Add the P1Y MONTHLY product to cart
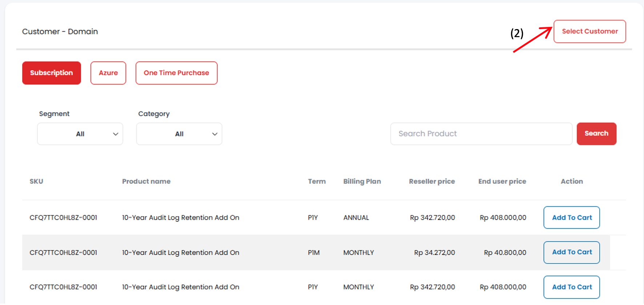Viewport: 644px width, 305px height. 572,287
